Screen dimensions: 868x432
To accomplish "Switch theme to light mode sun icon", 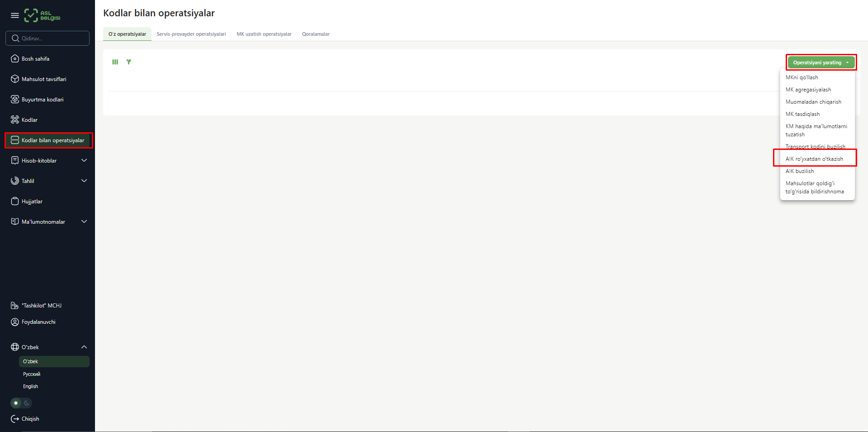I will click(15, 403).
